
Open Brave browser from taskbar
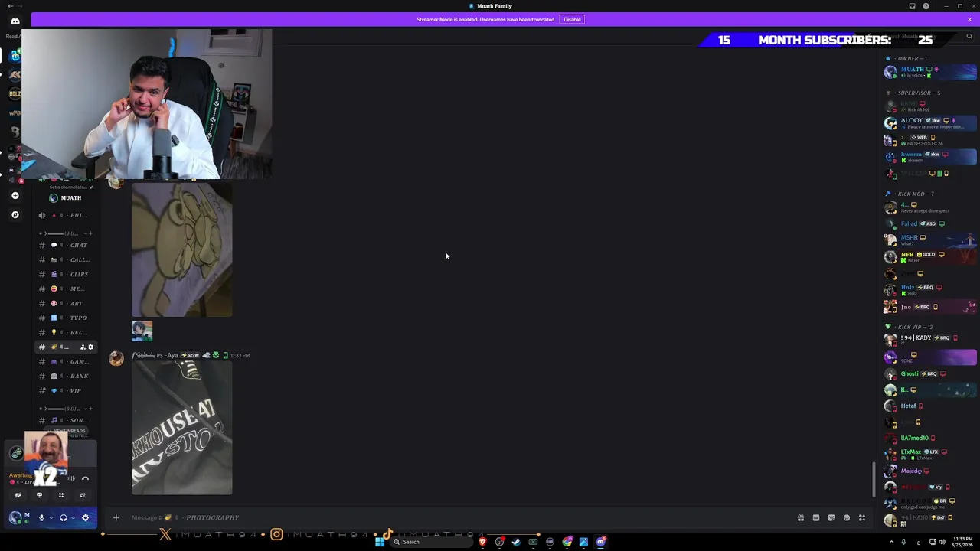click(482, 542)
